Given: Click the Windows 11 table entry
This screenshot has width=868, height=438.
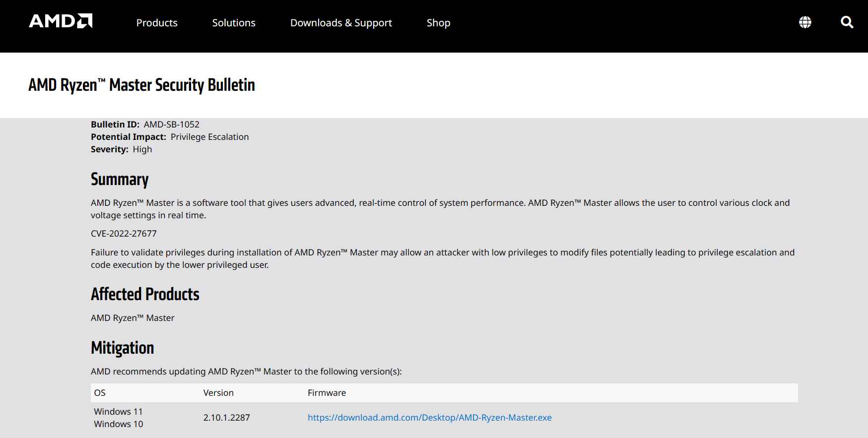Looking at the screenshot, I should (x=118, y=412).
